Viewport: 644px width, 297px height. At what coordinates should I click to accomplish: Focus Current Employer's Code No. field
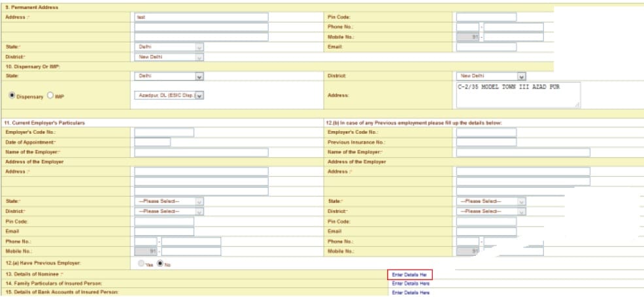click(x=164, y=133)
